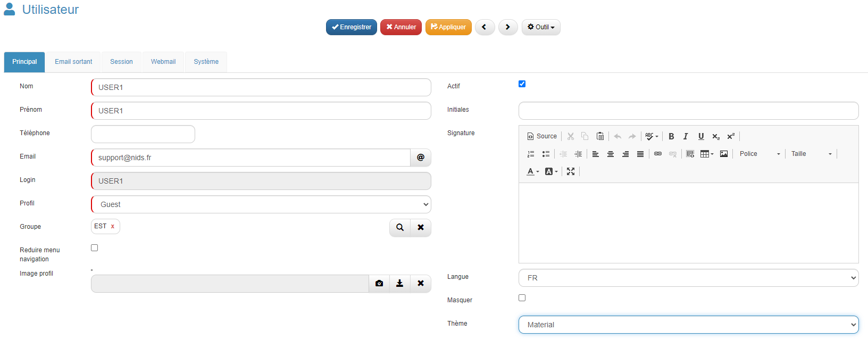
Task: Click the Undo arrow icon
Action: pyautogui.click(x=617, y=136)
